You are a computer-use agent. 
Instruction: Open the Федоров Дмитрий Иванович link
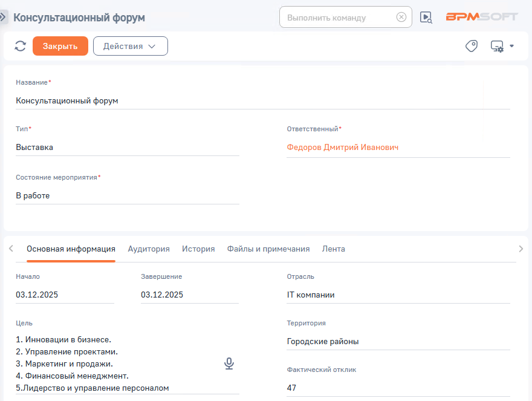coord(343,148)
